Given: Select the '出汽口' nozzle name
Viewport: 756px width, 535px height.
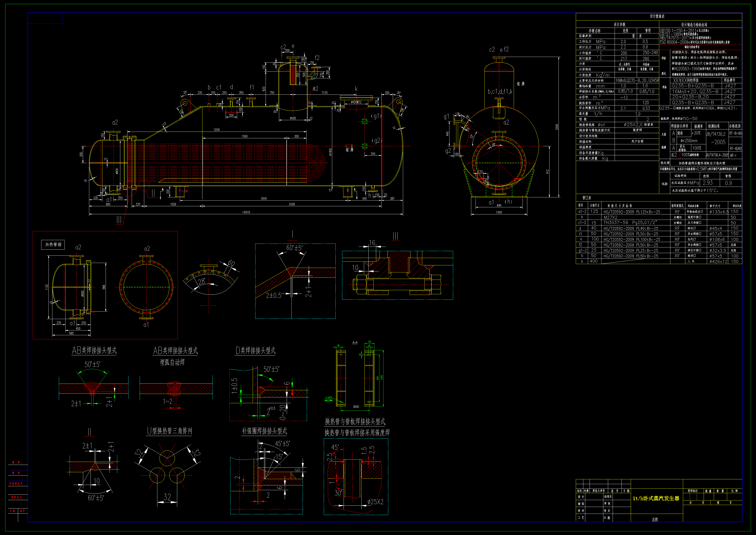Looking at the screenshot, I should (692, 239).
